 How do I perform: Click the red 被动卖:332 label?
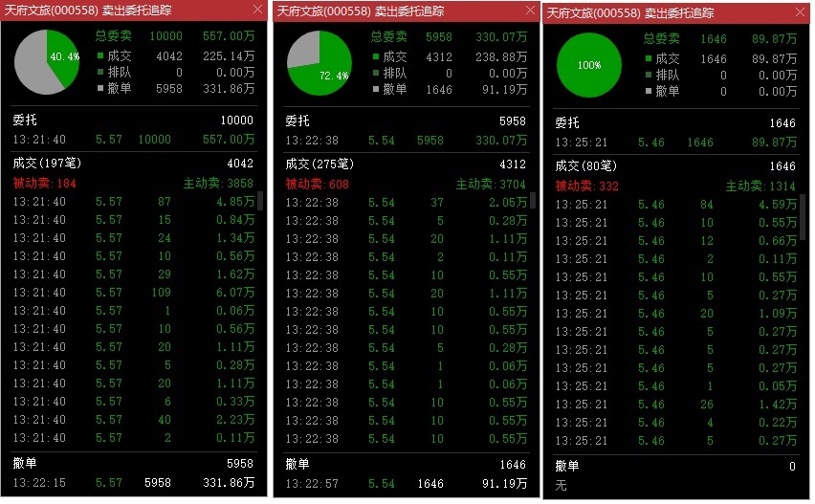tap(586, 186)
